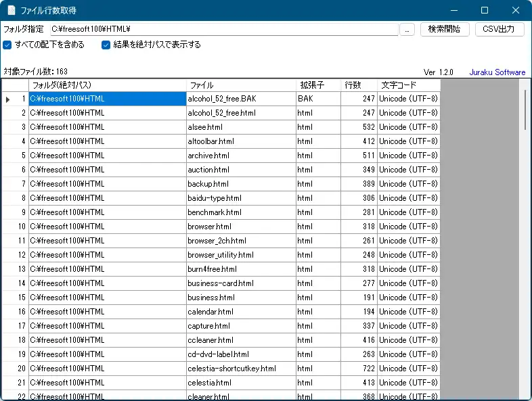Click the vertical scrollbar of the grid
The width and height of the screenshot is (532, 401).
525,237
